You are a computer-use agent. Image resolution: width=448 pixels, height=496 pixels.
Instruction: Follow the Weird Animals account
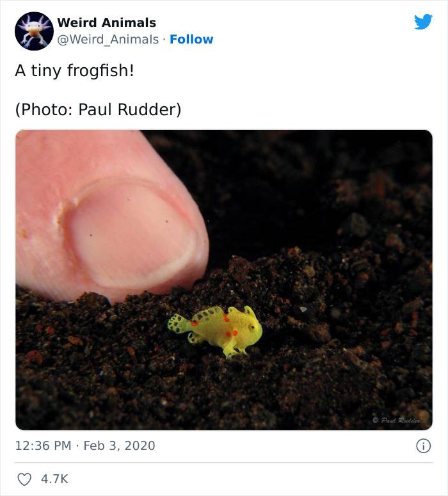coord(191,39)
